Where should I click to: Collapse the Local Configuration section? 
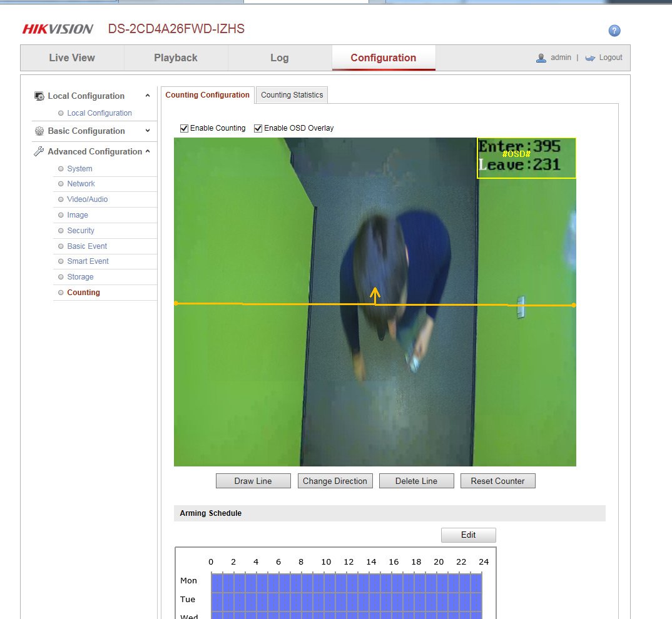[x=148, y=96]
